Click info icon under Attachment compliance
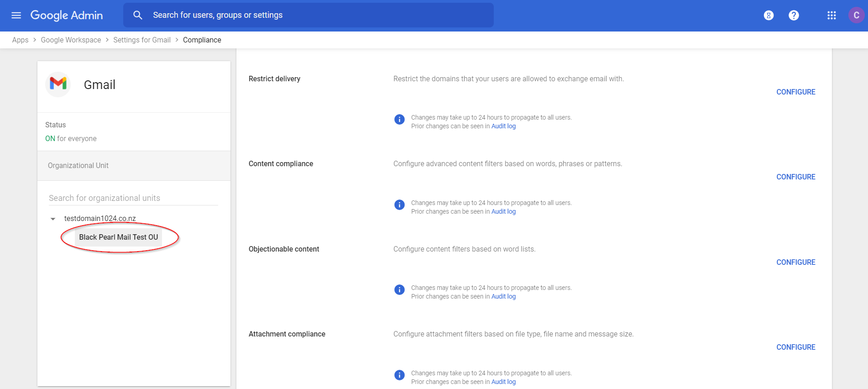 tap(399, 375)
